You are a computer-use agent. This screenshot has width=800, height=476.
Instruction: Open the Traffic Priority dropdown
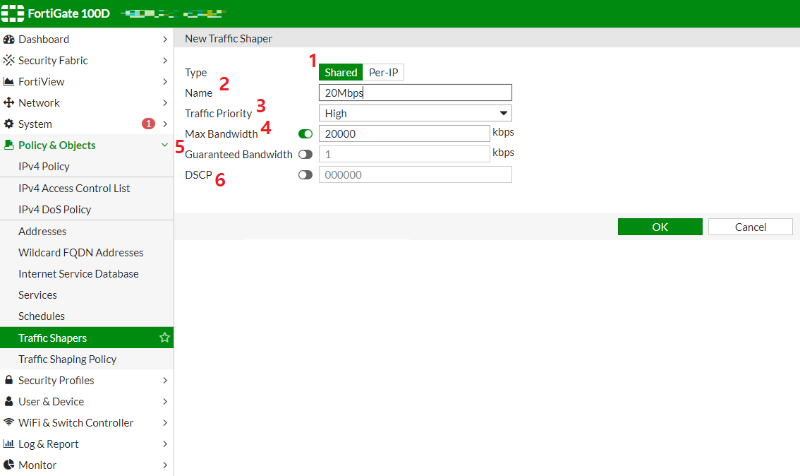point(415,113)
